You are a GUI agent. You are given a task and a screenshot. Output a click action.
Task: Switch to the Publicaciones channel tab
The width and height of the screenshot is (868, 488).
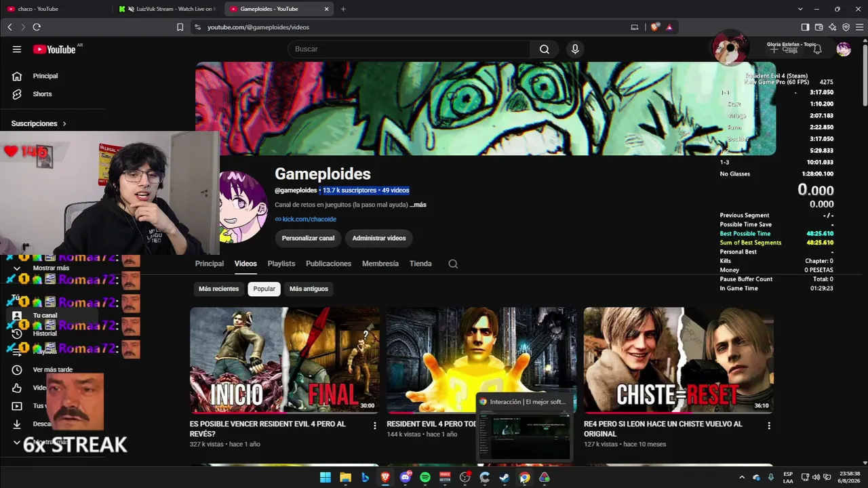click(x=328, y=264)
